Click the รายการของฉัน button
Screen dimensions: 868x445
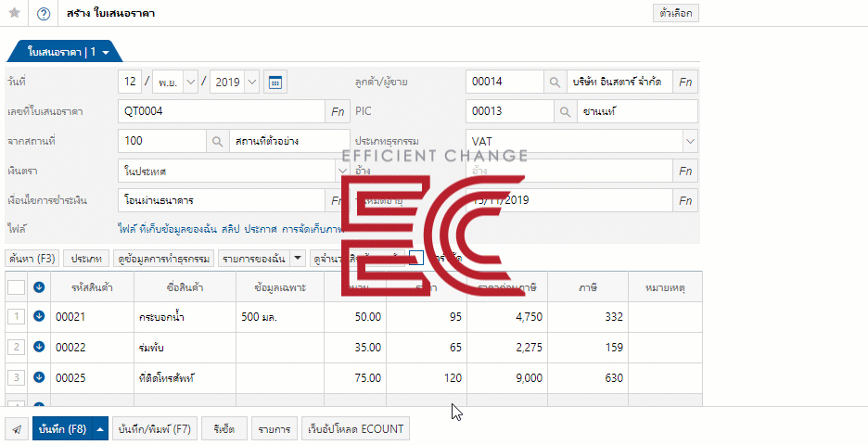pyautogui.click(x=255, y=258)
